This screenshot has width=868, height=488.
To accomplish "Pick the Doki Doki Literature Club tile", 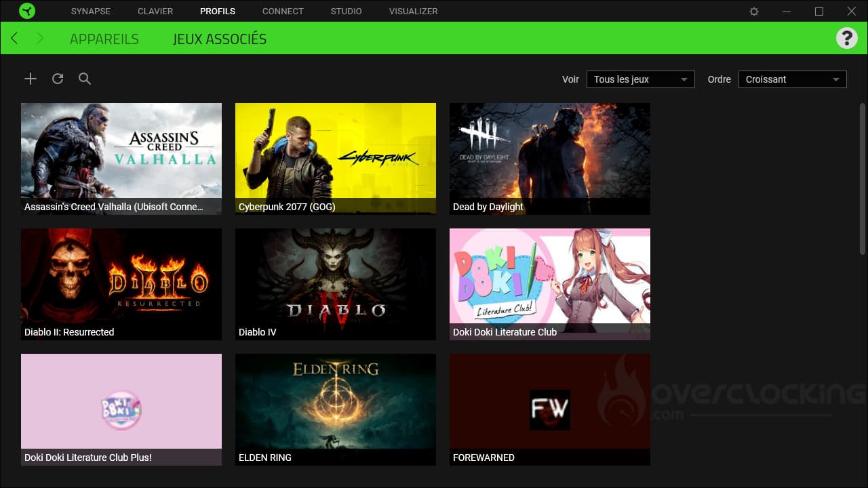I will pyautogui.click(x=550, y=284).
